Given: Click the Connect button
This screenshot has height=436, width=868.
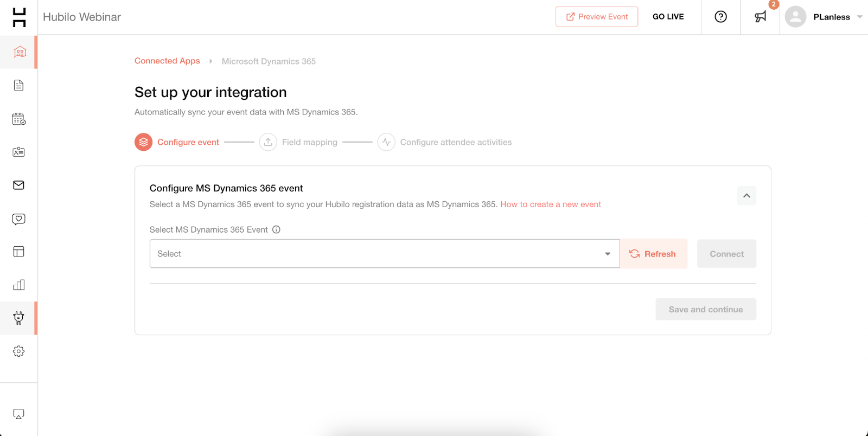Looking at the screenshot, I should click(727, 254).
